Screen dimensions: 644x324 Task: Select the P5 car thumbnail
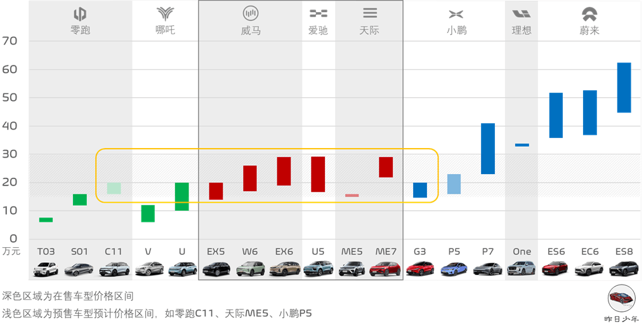454,269
